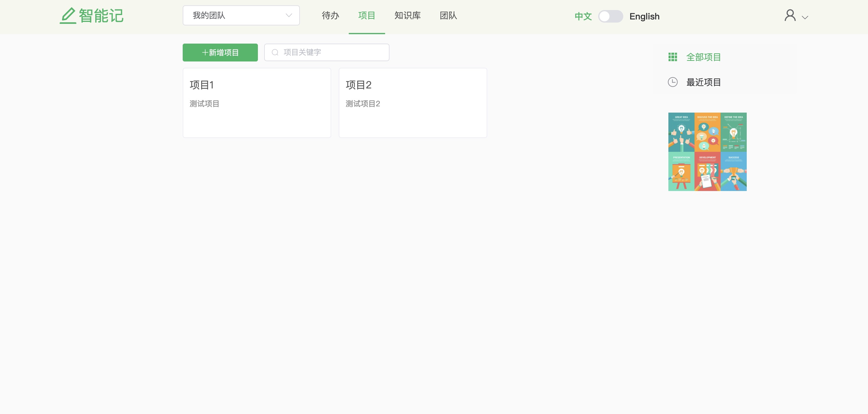The height and width of the screenshot is (414, 868).
Task: Click the 智能记 pencil logo icon
Action: [68, 15]
